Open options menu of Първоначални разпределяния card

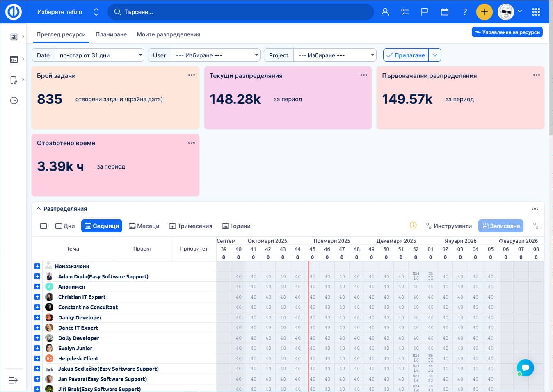click(536, 75)
